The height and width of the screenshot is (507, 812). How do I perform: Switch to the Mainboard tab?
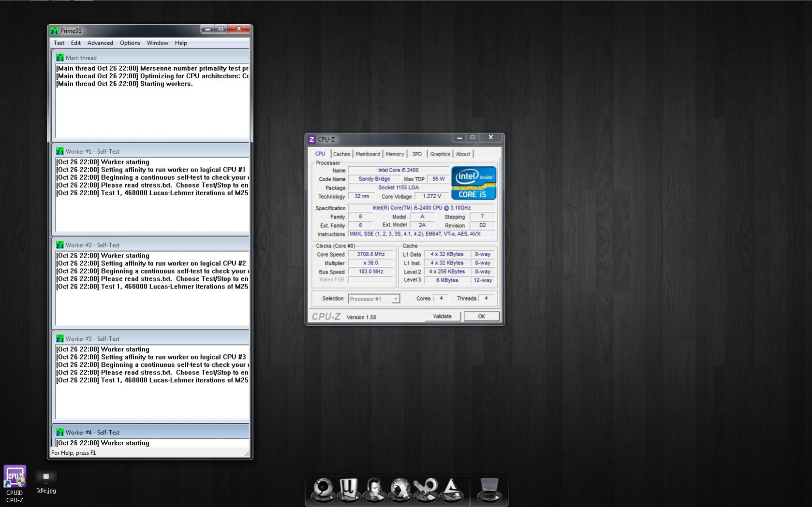tap(368, 154)
